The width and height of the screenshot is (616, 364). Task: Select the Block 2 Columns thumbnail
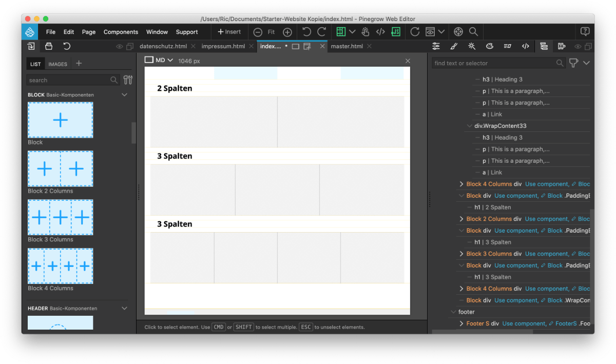60,168
